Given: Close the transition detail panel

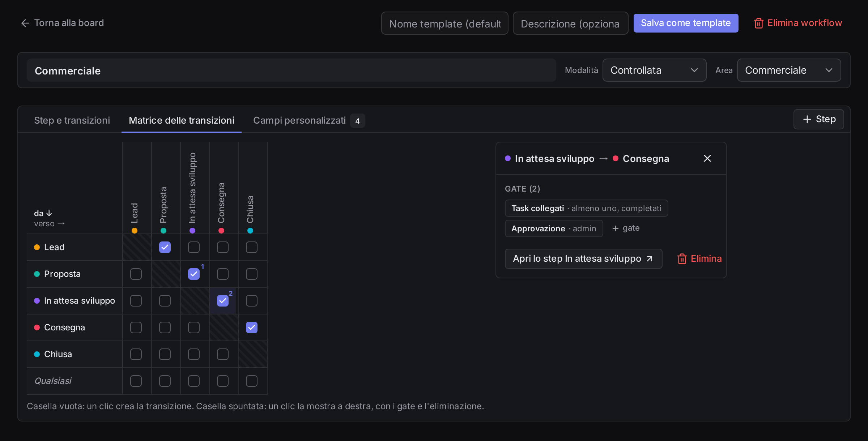Looking at the screenshot, I should coord(707,158).
